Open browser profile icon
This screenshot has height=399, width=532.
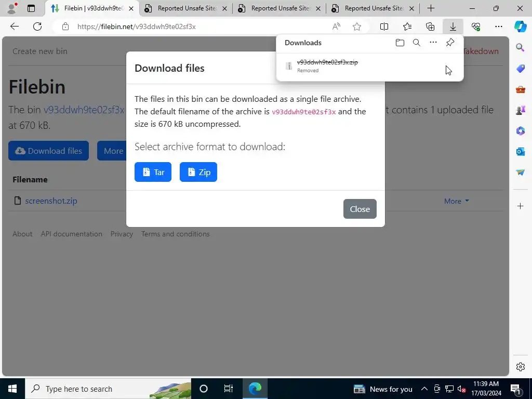(12, 8)
